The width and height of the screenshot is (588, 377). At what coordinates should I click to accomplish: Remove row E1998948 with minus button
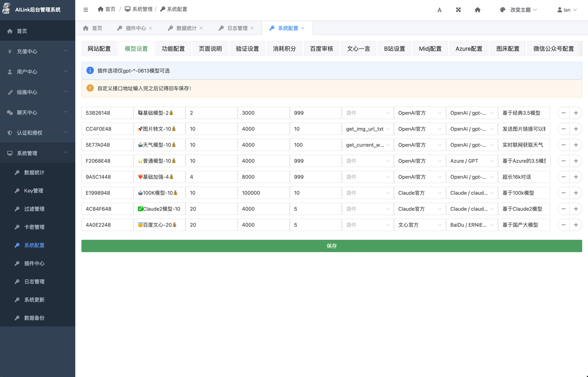(563, 193)
